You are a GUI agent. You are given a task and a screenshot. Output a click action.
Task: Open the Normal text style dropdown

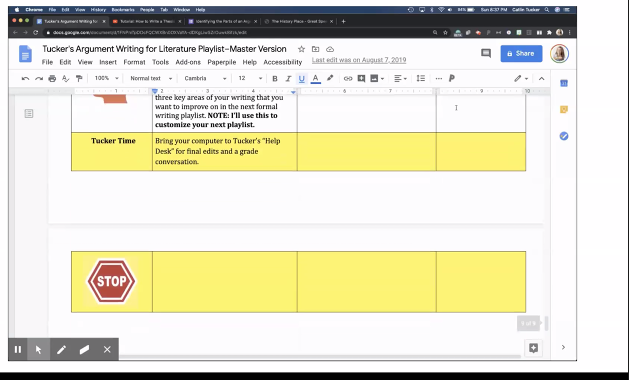click(151, 78)
